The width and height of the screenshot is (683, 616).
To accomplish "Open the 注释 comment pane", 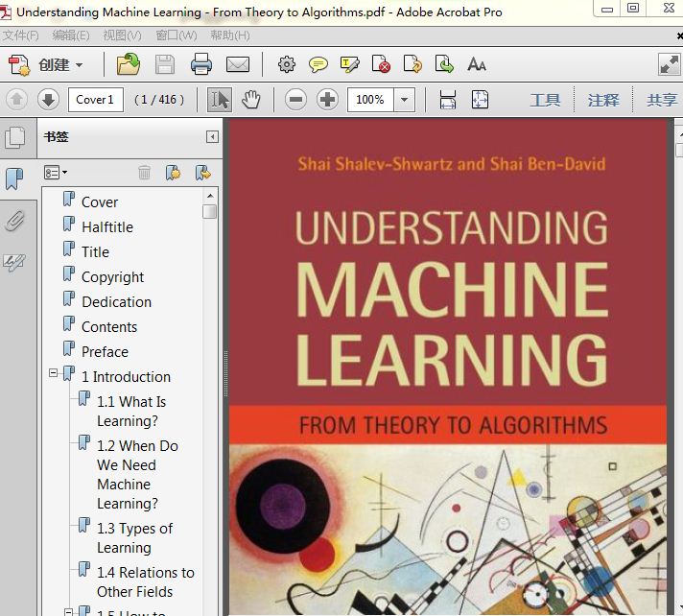I will click(603, 100).
